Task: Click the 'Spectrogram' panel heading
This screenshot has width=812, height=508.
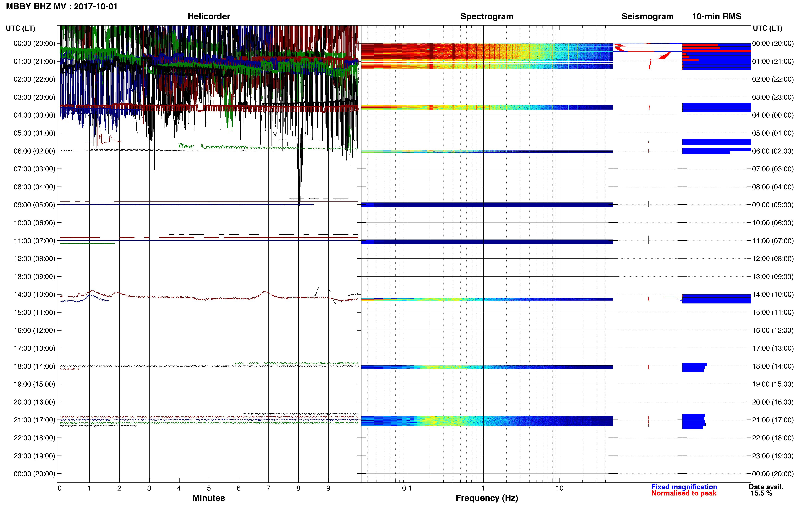Action: (487, 16)
